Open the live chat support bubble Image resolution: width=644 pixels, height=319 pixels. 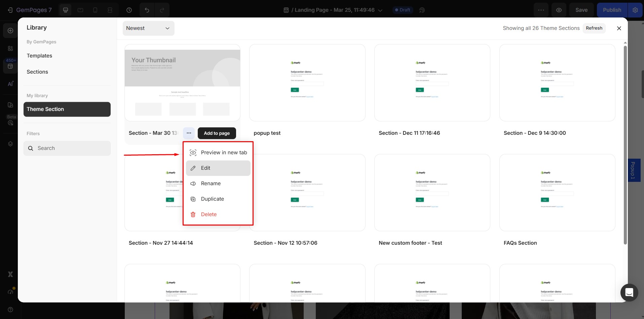[629, 292]
